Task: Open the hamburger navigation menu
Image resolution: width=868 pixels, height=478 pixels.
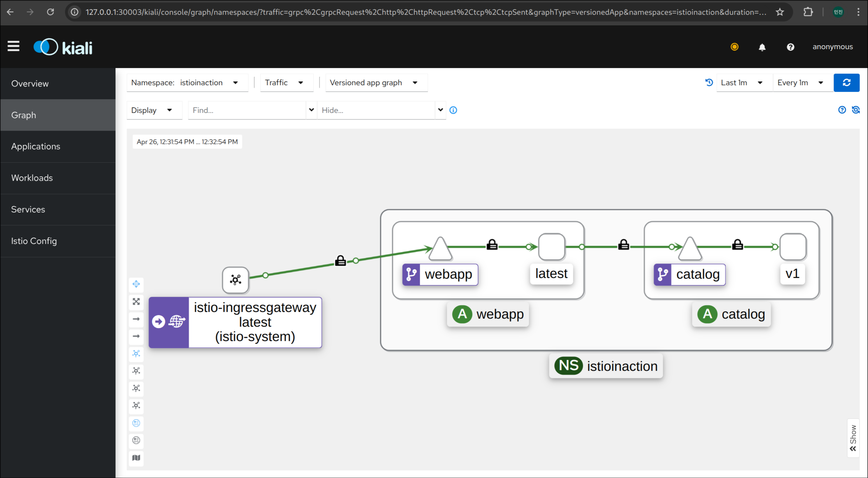Action: [x=13, y=46]
